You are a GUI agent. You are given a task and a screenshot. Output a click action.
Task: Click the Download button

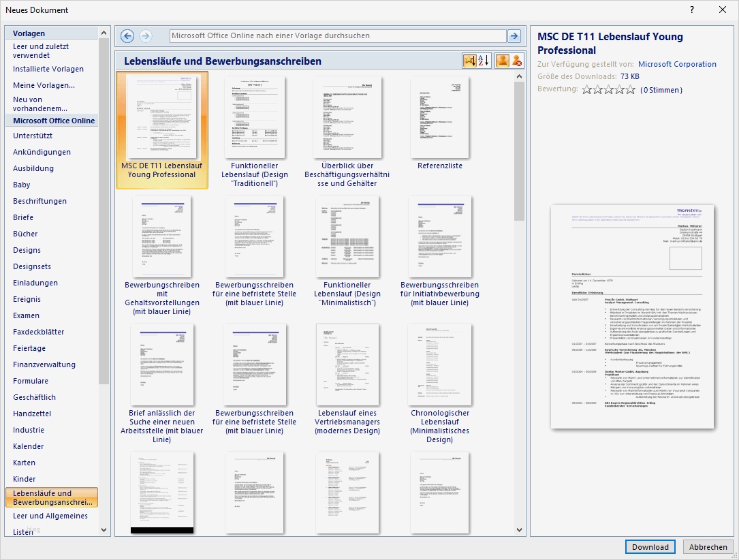650,547
